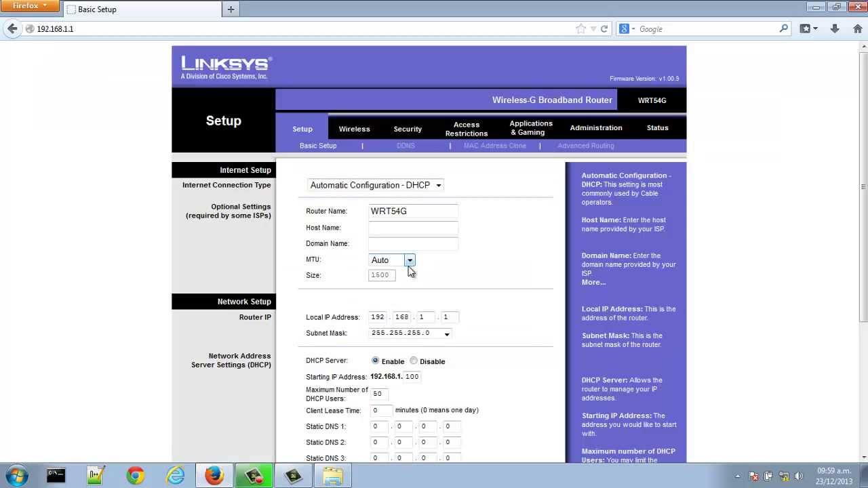868x488 pixels.
Task: Open the green recording app in taskbar
Action: (x=254, y=476)
